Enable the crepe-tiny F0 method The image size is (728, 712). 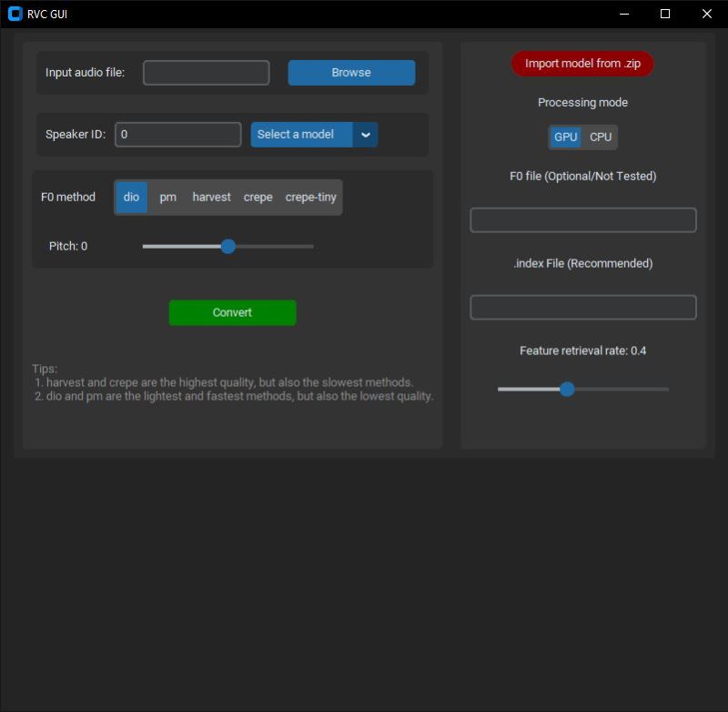pos(310,197)
